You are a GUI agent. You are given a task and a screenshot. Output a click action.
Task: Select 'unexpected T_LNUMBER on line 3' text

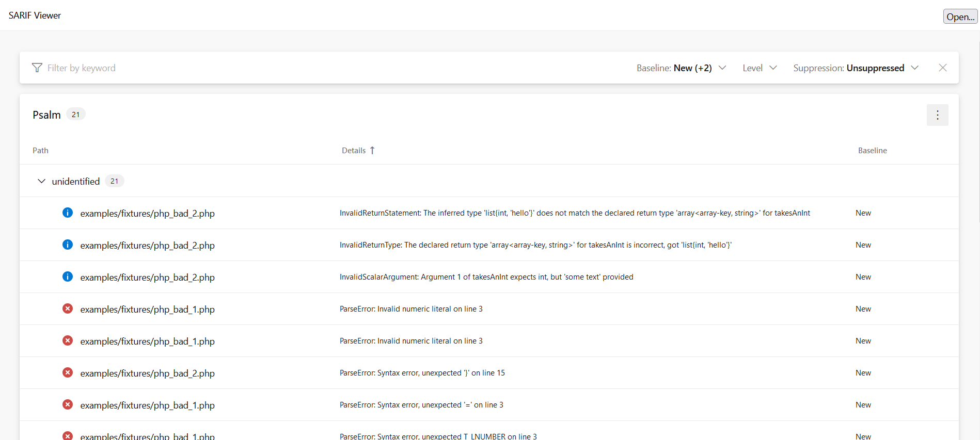point(438,436)
